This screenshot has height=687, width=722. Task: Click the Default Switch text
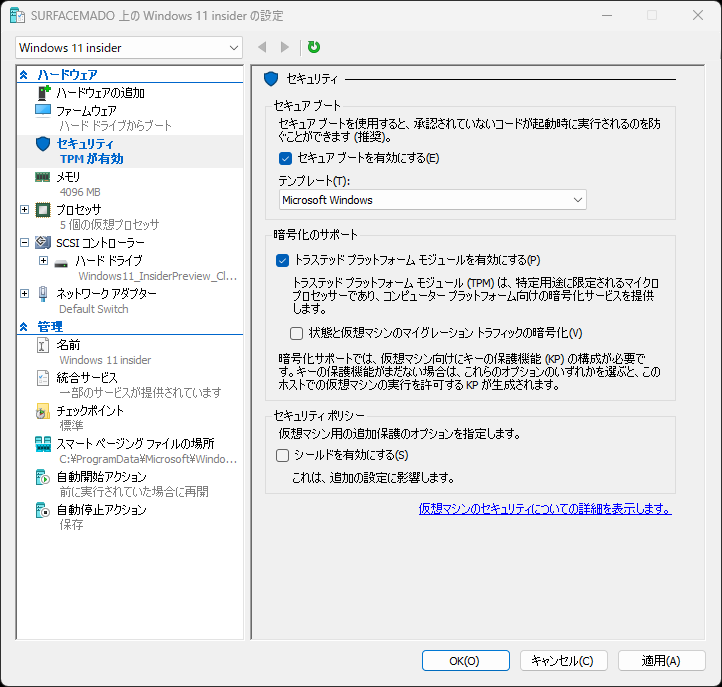pos(94,309)
